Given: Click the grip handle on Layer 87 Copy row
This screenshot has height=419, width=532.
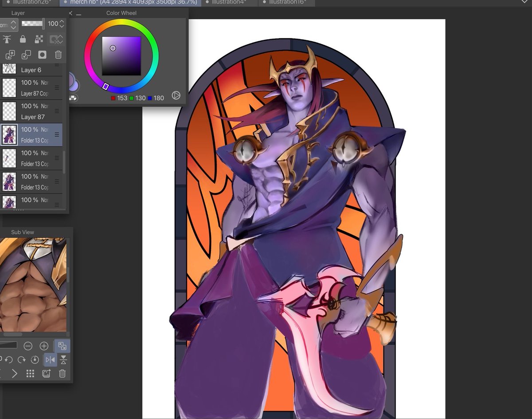Looking at the screenshot, I should pos(57,87).
